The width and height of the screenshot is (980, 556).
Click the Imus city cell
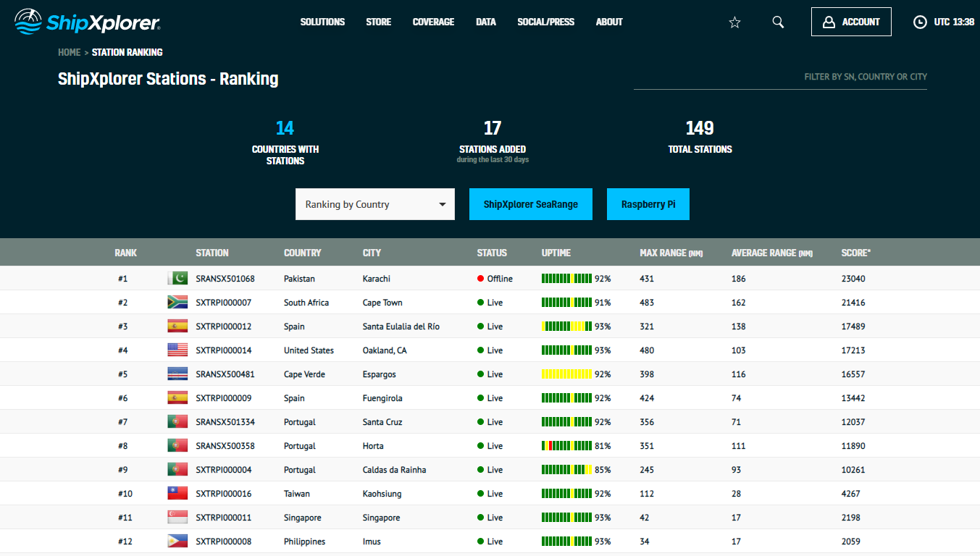tap(372, 542)
